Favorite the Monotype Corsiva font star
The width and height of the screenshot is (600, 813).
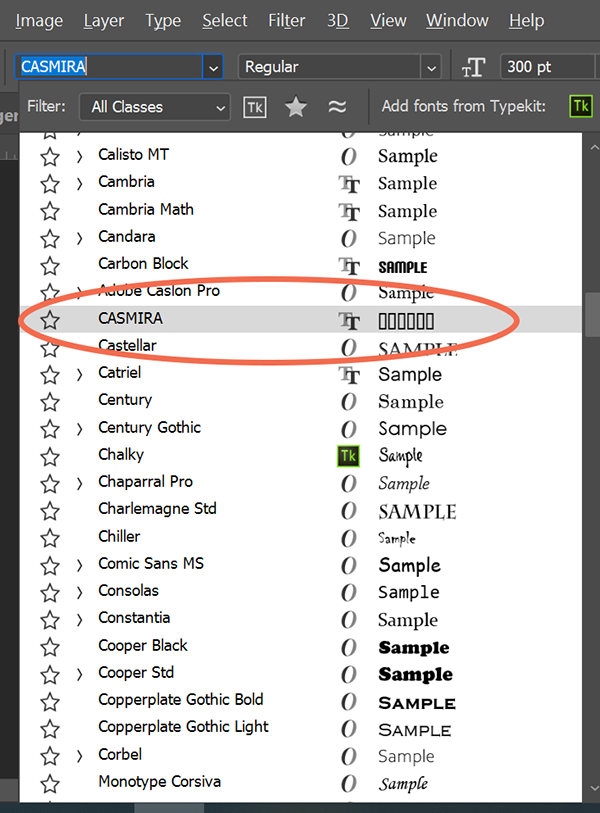pyautogui.click(x=50, y=783)
